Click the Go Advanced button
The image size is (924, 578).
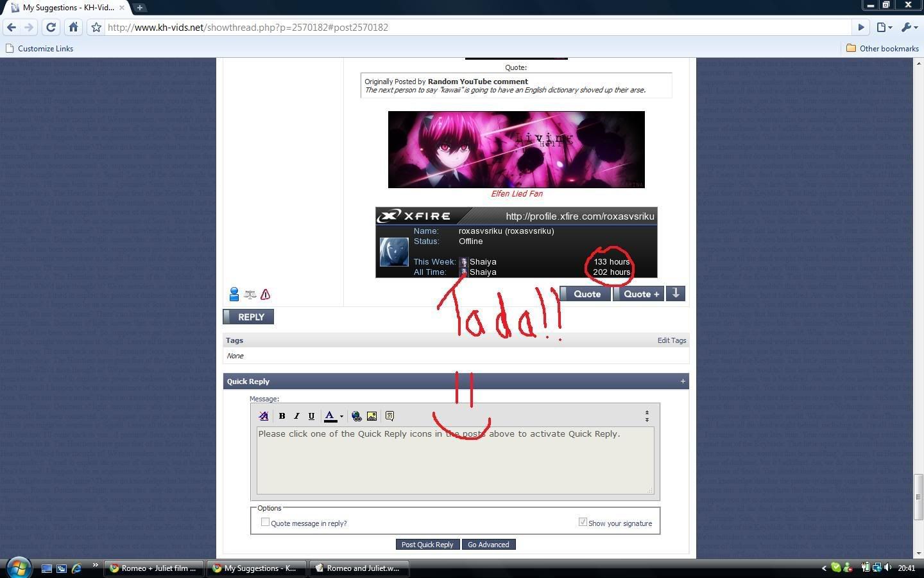pos(488,544)
